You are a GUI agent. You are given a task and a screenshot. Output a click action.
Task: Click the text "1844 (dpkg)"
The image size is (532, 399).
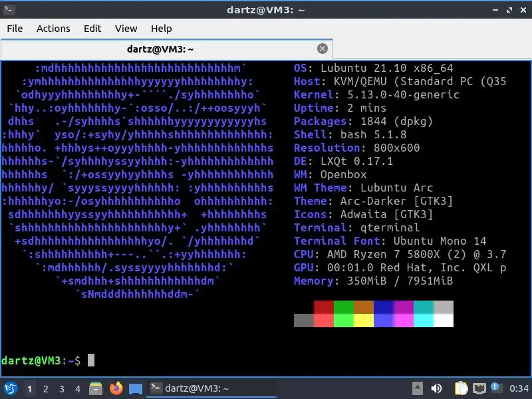coord(396,122)
